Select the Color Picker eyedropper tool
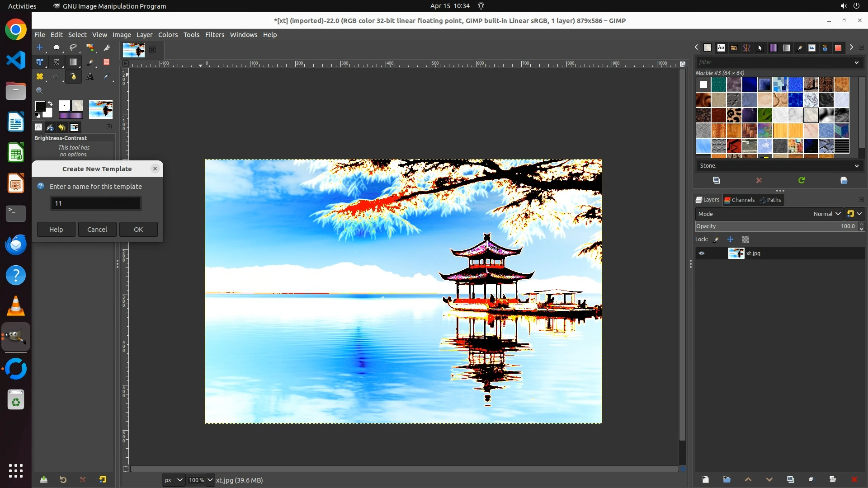This screenshot has height=488, width=868. tap(107, 77)
